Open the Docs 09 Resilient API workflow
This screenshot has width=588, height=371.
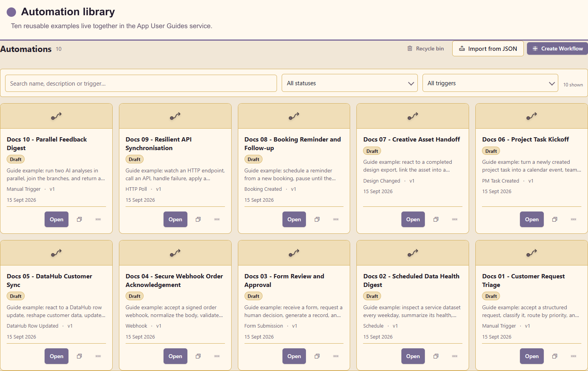[x=175, y=219]
